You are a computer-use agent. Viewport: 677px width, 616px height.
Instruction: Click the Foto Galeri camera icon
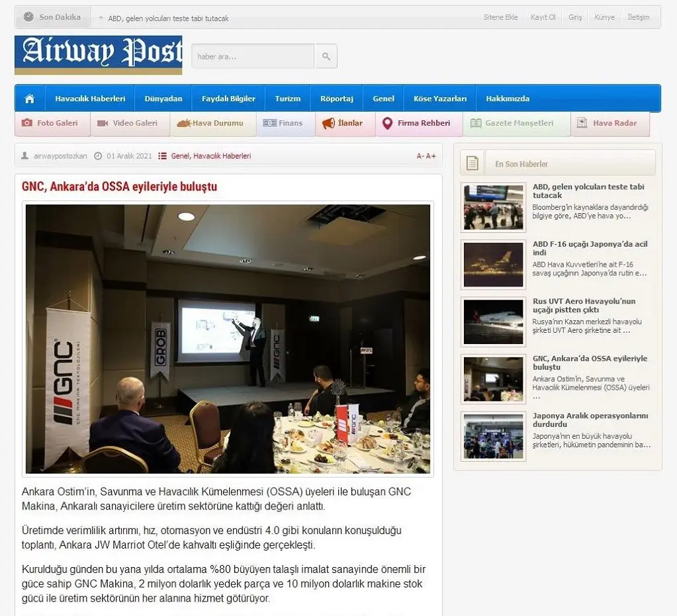click(26, 123)
